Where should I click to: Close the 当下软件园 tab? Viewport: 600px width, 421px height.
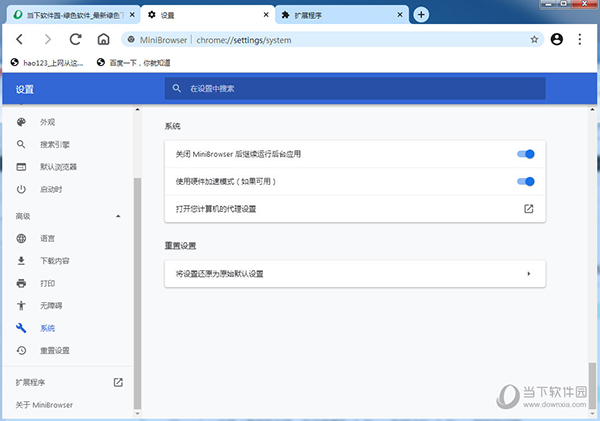click(132, 15)
